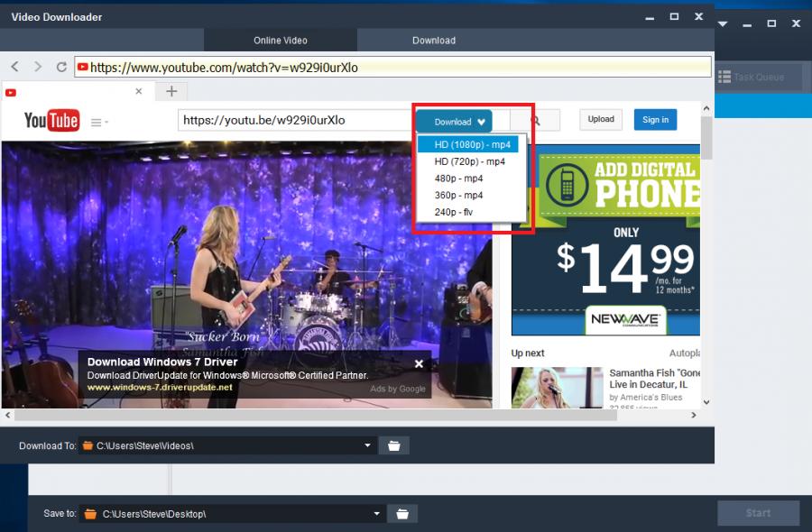This screenshot has width=812, height=532.
Task: Click the NewWave digital phone ad banner
Action: click(x=606, y=240)
